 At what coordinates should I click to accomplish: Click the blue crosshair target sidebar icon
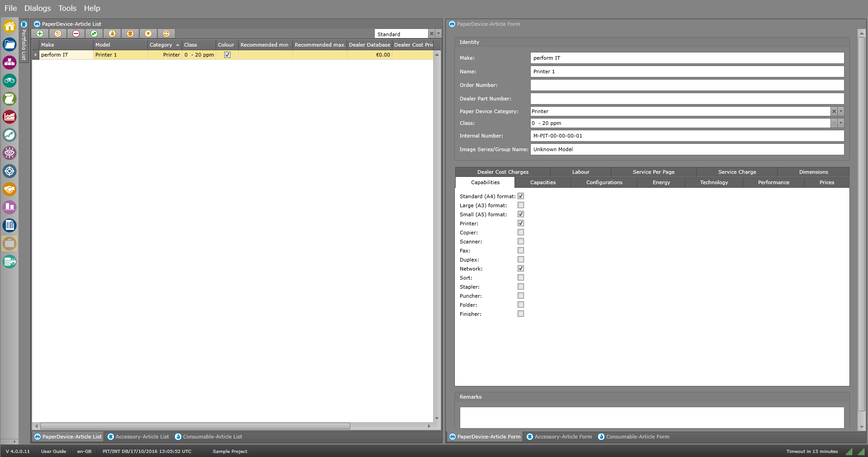click(9, 171)
